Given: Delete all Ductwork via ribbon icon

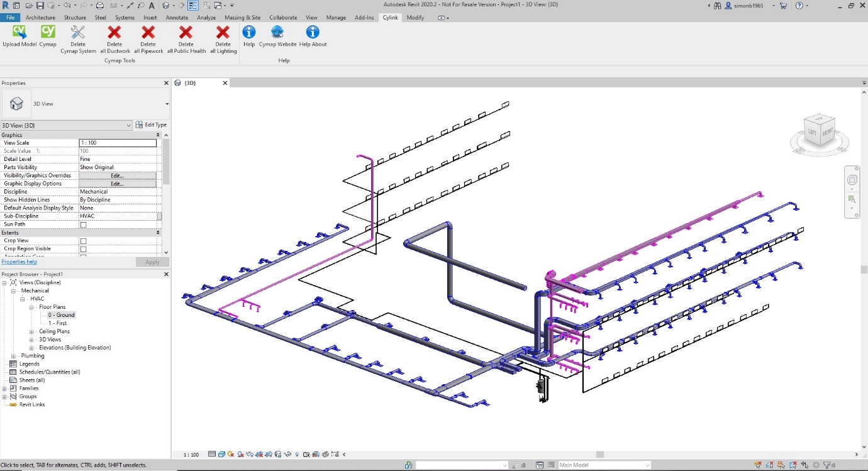Looking at the screenshot, I should click(114, 32).
